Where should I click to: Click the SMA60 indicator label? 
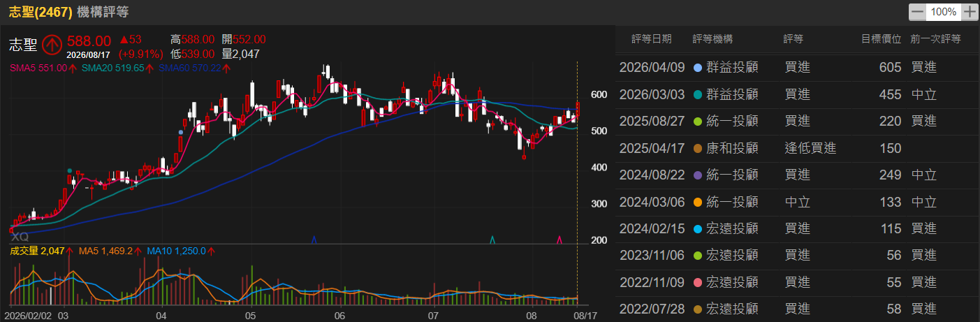191,68
